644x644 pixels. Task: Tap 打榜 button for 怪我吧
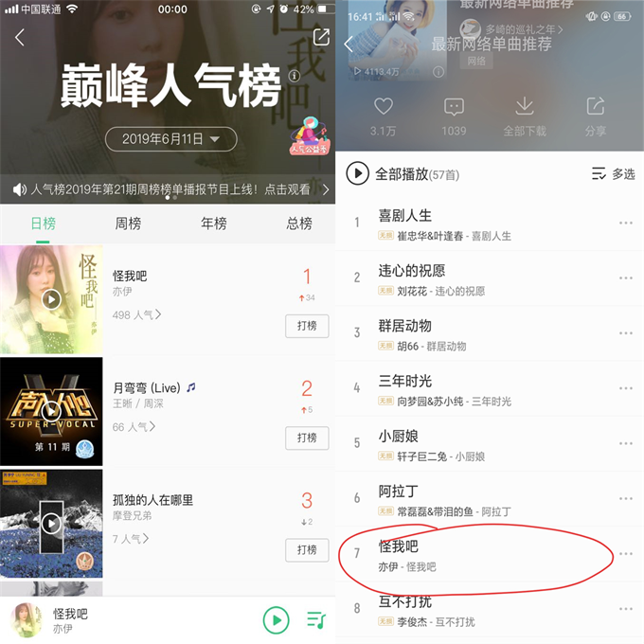point(307,326)
